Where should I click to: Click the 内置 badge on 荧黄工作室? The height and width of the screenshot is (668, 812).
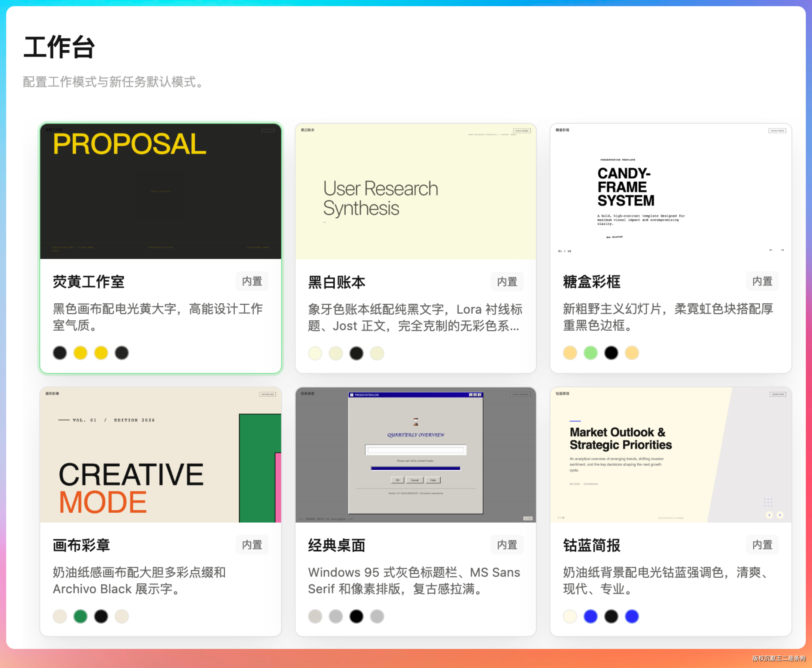(x=252, y=281)
